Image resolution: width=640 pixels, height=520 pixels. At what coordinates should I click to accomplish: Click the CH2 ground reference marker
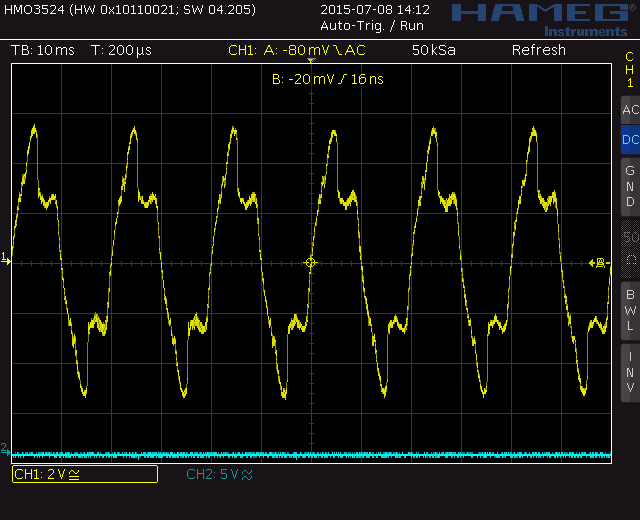click(5, 449)
